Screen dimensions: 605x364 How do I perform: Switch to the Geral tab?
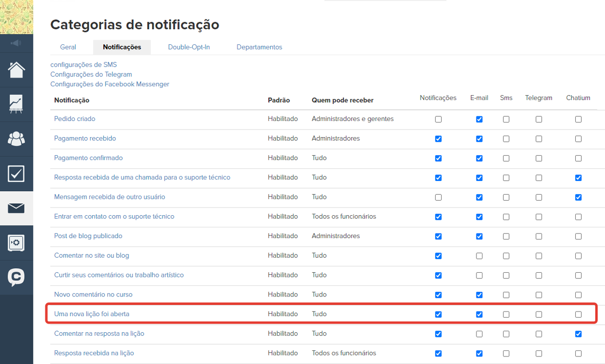[x=68, y=47]
